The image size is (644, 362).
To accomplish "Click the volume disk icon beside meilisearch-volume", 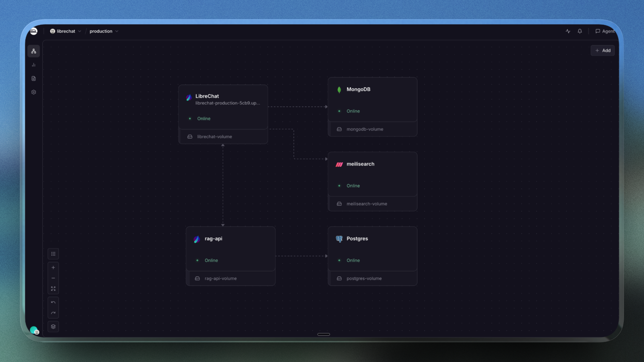I will pos(339,204).
